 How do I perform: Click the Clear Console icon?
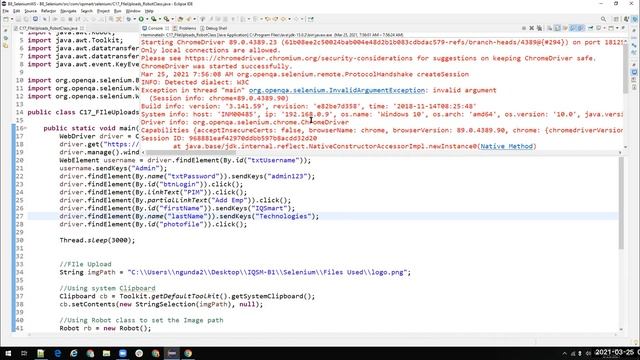(549, 28)
